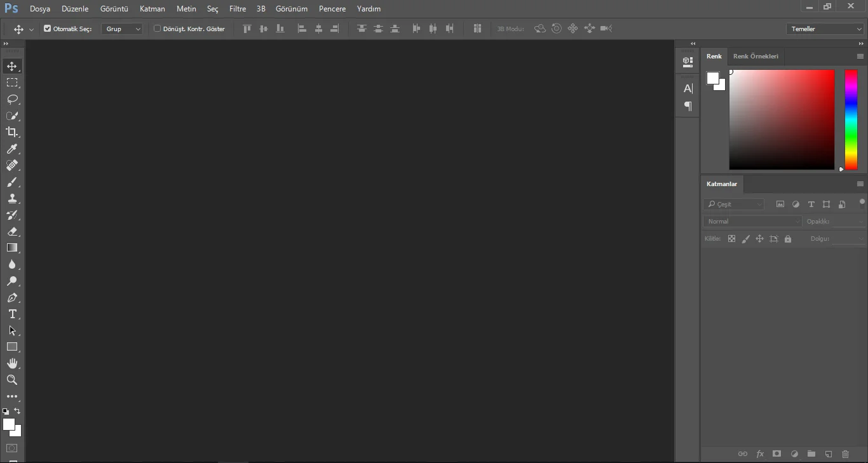Select the Blur tool
This screenshot has height=463, width=868.
click(12, 264)
